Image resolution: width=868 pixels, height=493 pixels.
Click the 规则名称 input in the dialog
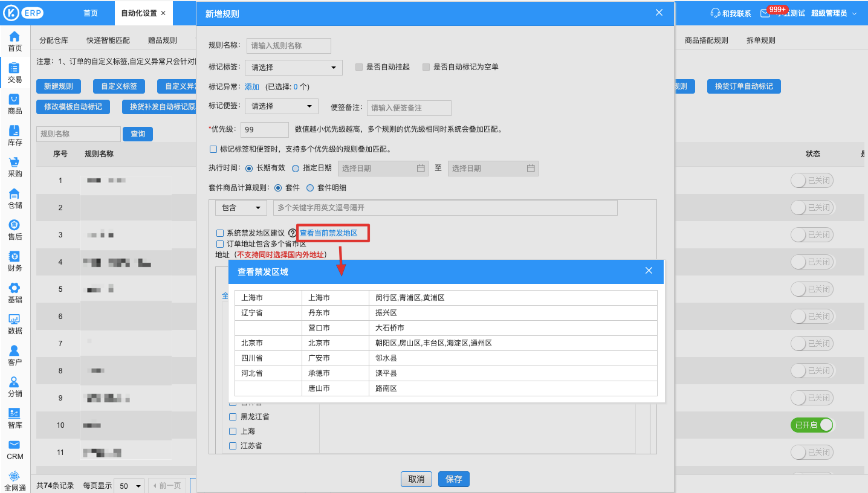point(289,46)
